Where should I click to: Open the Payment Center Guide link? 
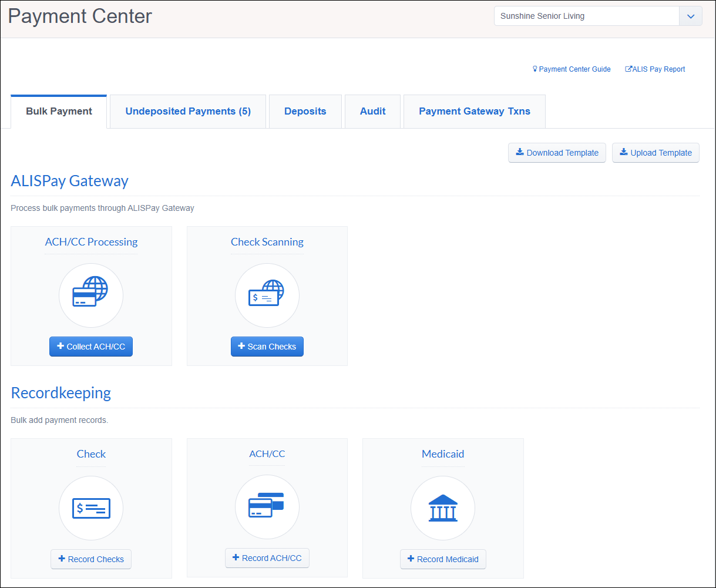coord(572,69)
